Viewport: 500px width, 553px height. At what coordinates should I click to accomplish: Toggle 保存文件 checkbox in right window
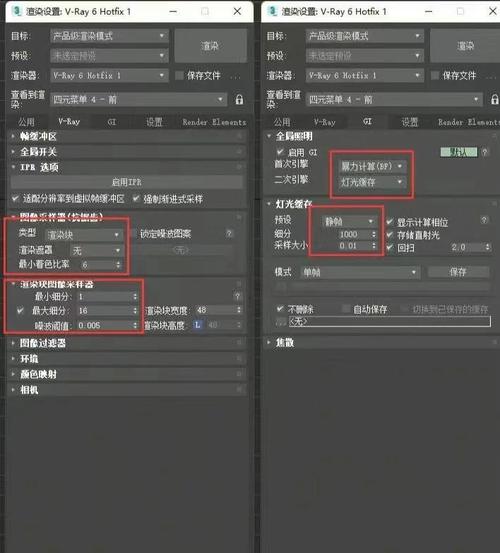[x=435, y=75]
